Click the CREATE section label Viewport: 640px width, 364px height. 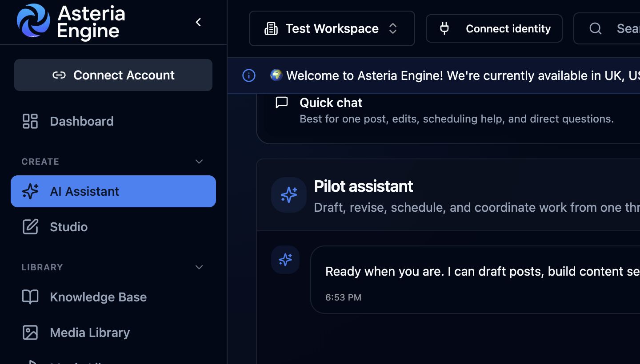pyautogui.click(x=40, y=162)
